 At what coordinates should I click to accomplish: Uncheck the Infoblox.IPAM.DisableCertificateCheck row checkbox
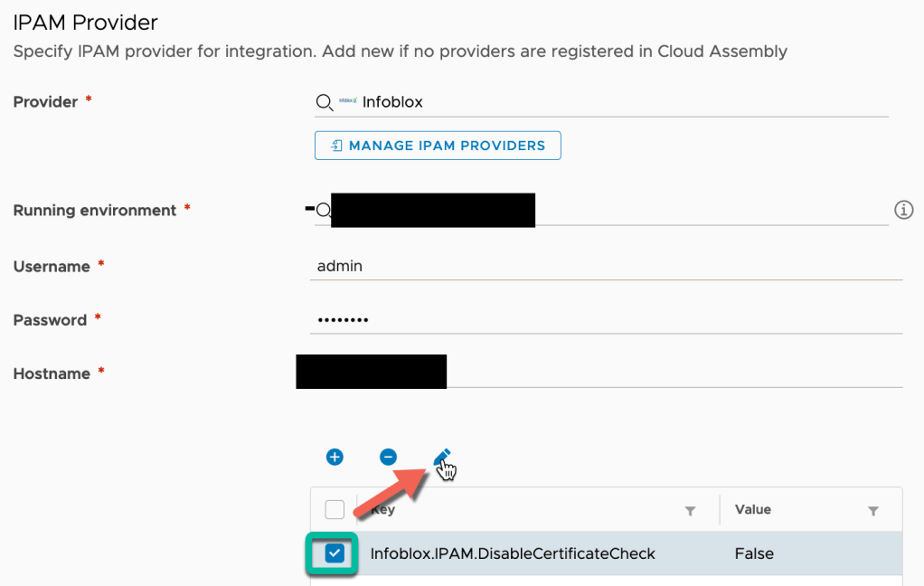click(x=335, y=553)
